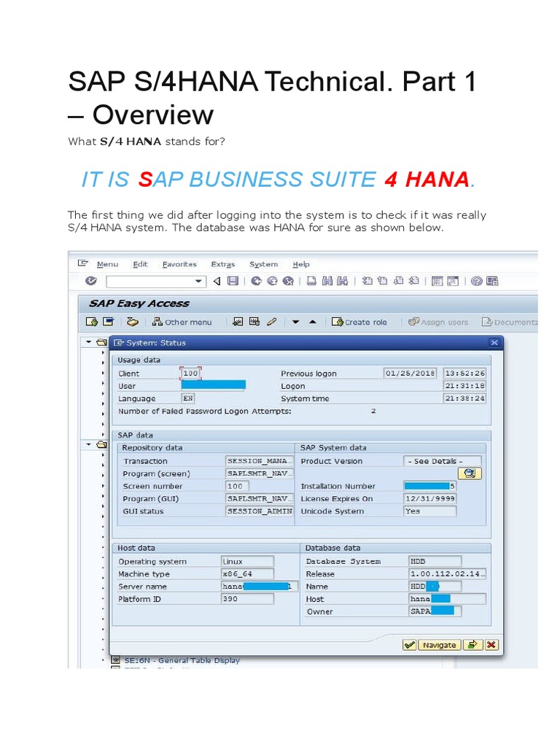Click the green Back arrow icon
This screenshot has height=747, width=560.
pos(256,281)
